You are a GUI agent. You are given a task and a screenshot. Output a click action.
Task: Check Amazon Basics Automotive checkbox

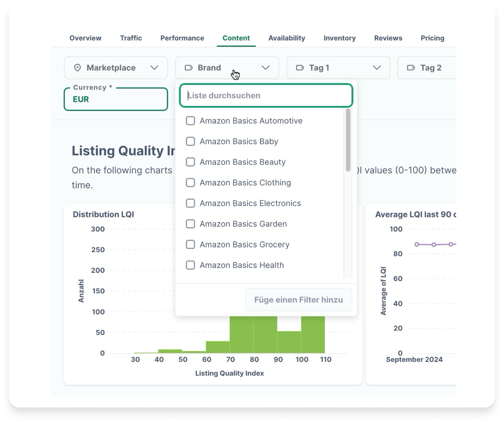point(191,121)
